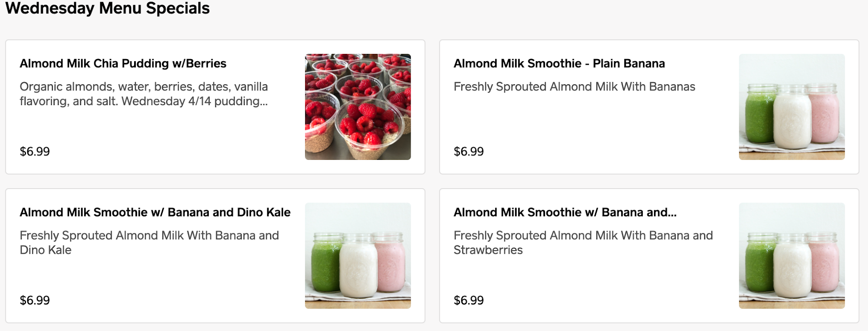Click the $6.99 price on Chia Pudding card
868x331 pixels.
click(x=35, y=152)
